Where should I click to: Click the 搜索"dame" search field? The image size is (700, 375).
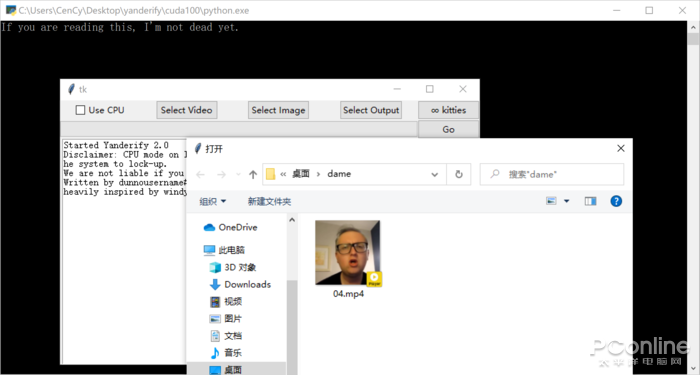552,174
